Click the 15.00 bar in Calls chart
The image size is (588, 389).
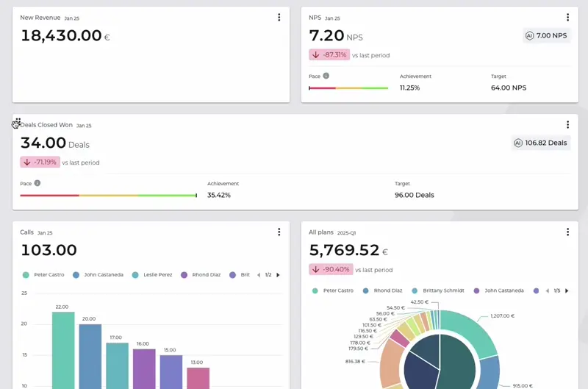tap(171, 372)
